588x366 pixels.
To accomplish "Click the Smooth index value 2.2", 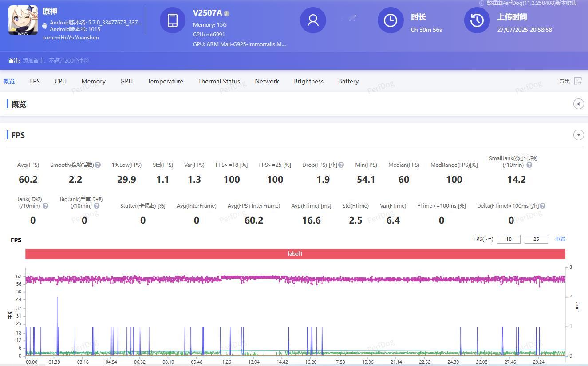I will tap(75, 179).
